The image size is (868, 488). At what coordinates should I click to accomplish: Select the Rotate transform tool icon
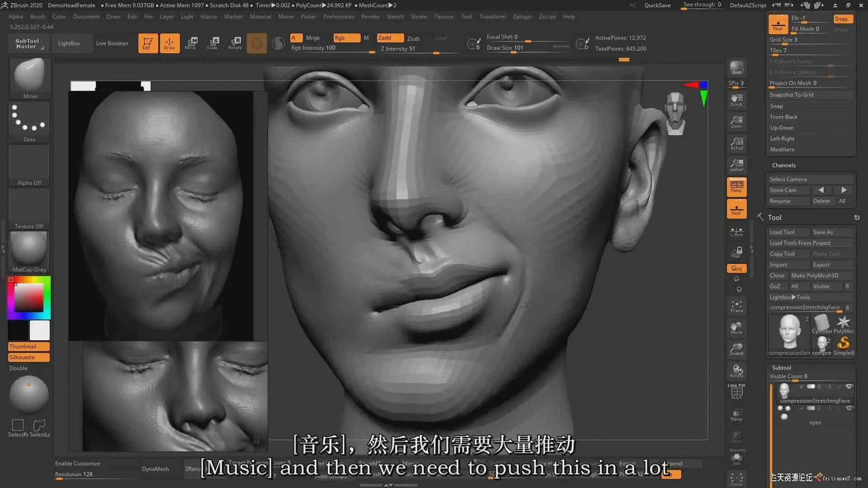coord(235,43)
